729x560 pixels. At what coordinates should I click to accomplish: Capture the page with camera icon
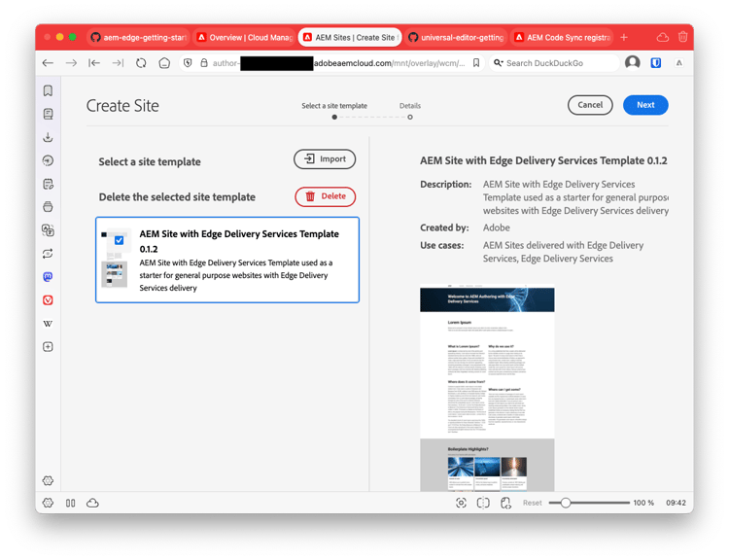tap(461, 503)
